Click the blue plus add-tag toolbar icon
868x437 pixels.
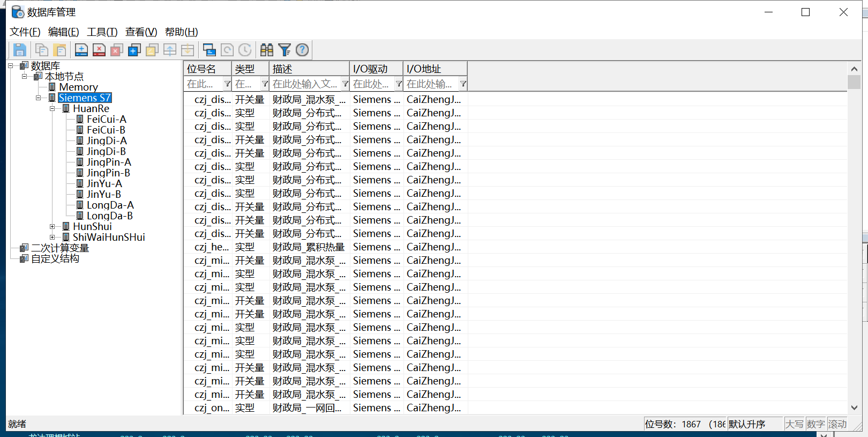tap(81, 50)
